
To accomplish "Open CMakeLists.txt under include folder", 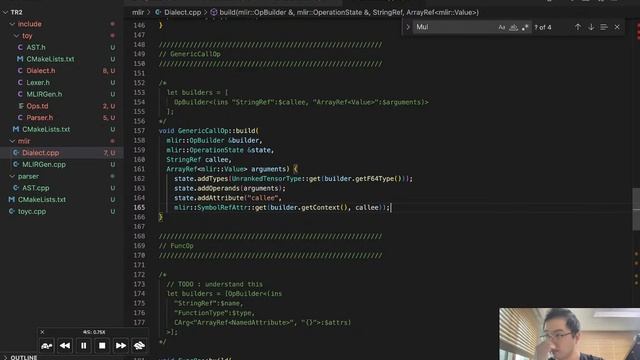I will [x=46, y=129].
